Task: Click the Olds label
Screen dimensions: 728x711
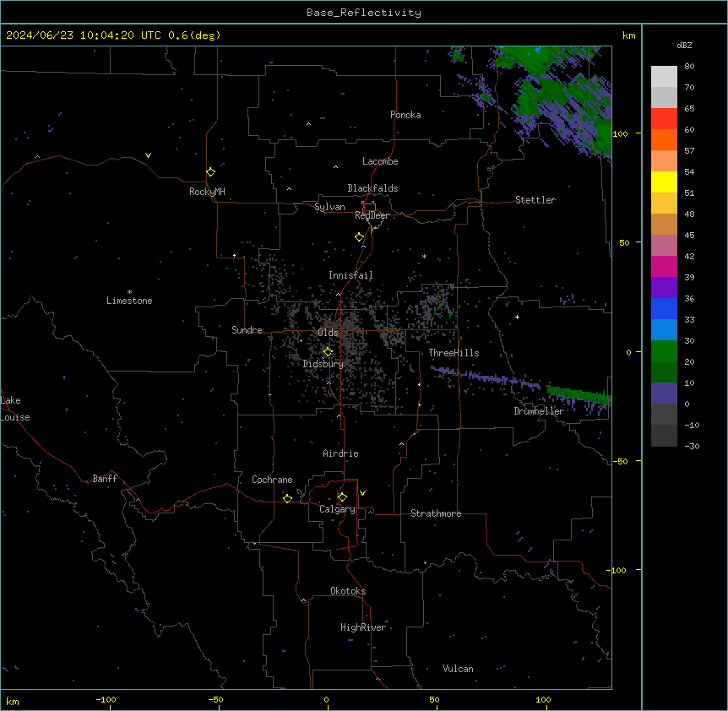Action: tap(328, 333)
